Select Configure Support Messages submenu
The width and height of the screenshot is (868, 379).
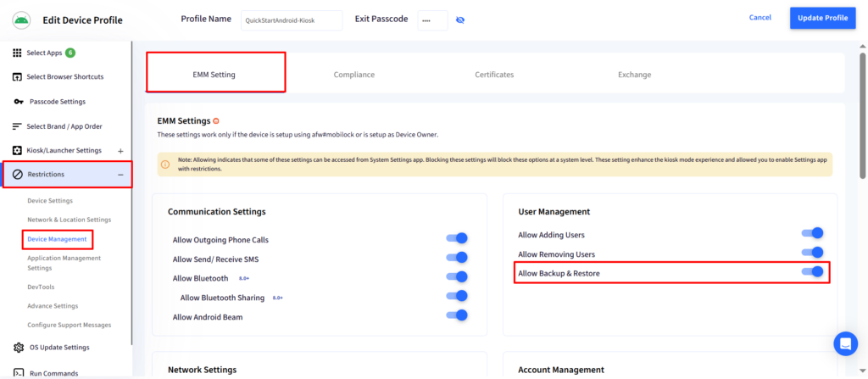click(x=70, y=326)
